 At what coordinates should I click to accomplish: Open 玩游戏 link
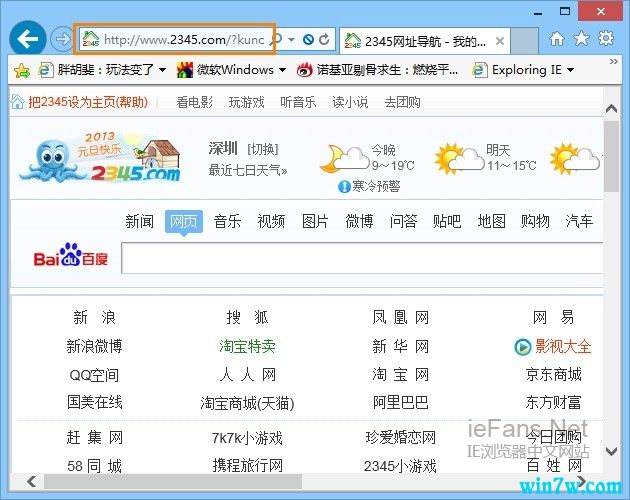click(247, 102)
